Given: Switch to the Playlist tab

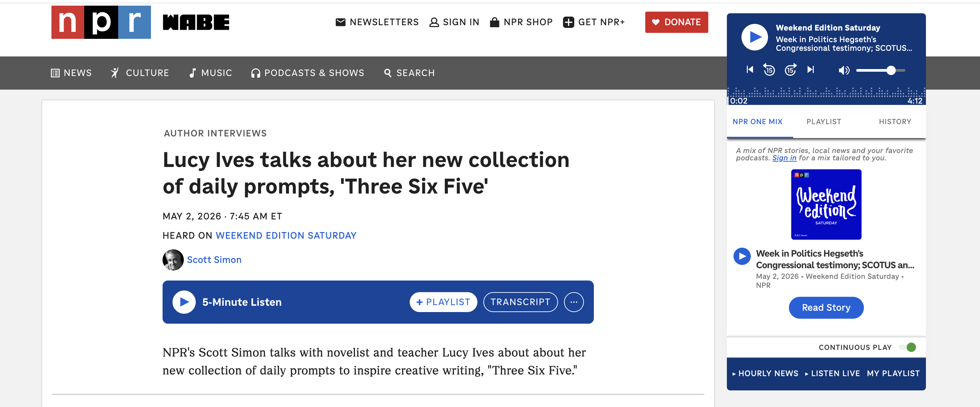Looking at the screenshot, I should [x=824, y=122].
